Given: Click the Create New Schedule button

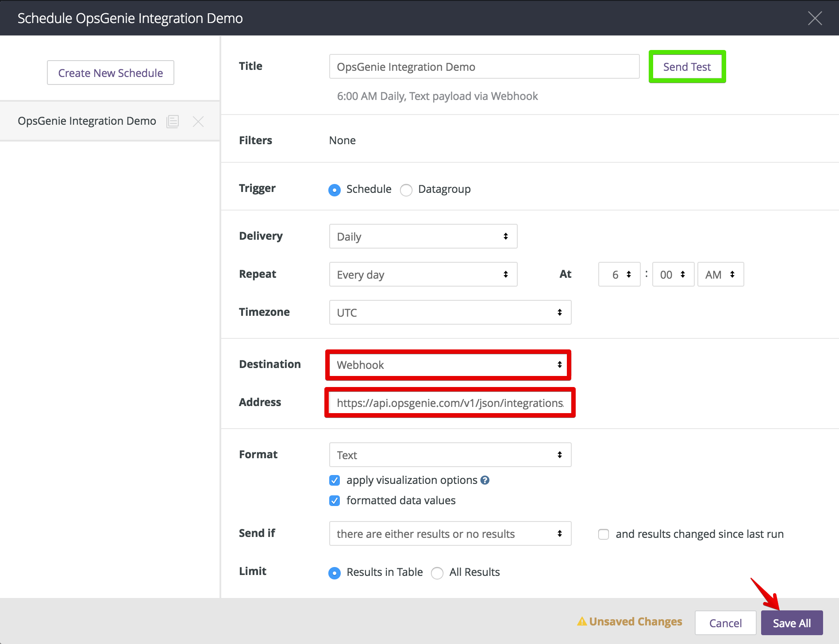Looking at the screenshot, I should 111,73.
